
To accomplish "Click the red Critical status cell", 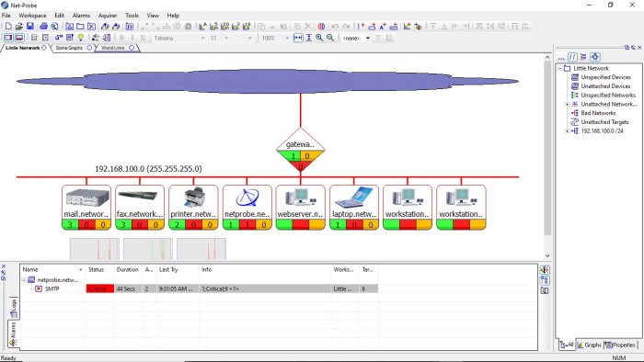I will [99, 288].
